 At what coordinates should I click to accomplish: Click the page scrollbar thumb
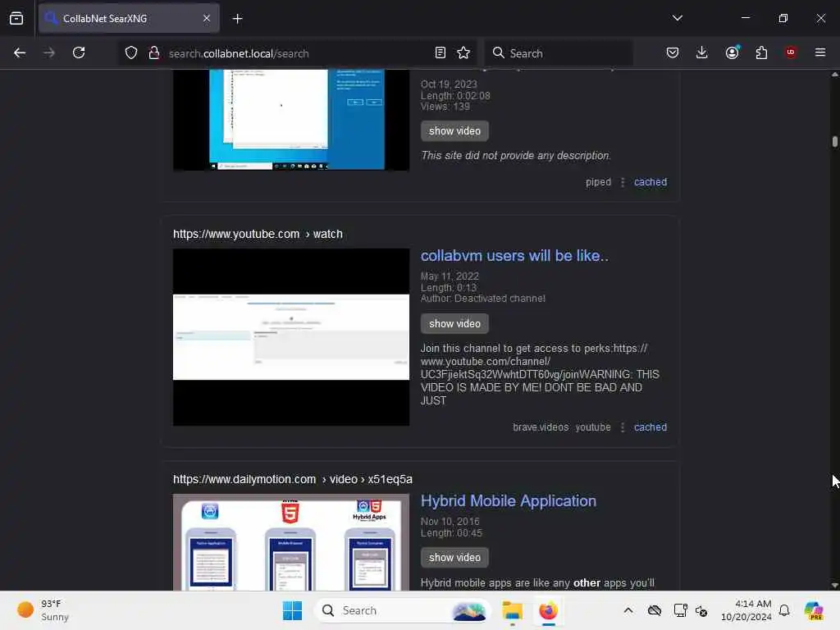pos(834,141)
